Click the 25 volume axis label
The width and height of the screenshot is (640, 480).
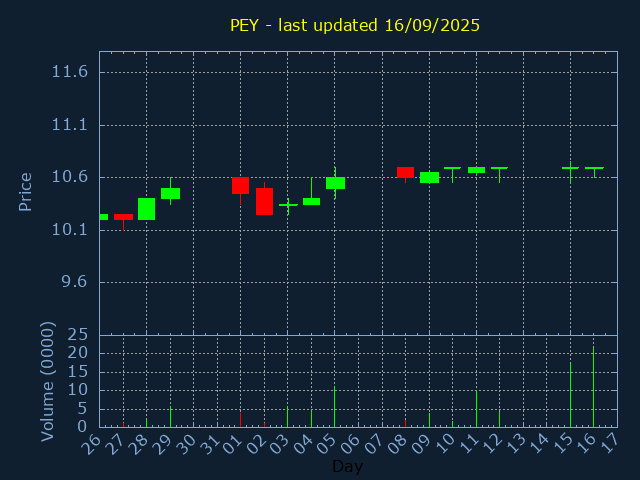[77, 335]
